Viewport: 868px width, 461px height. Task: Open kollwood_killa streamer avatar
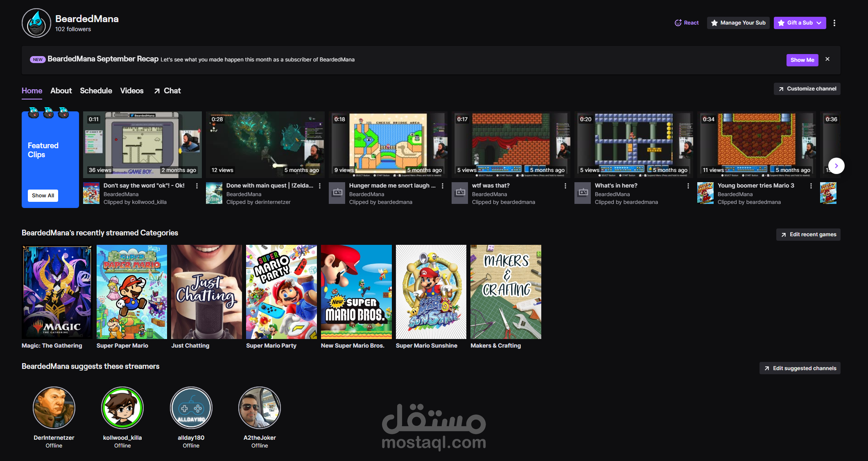[122, 408]
